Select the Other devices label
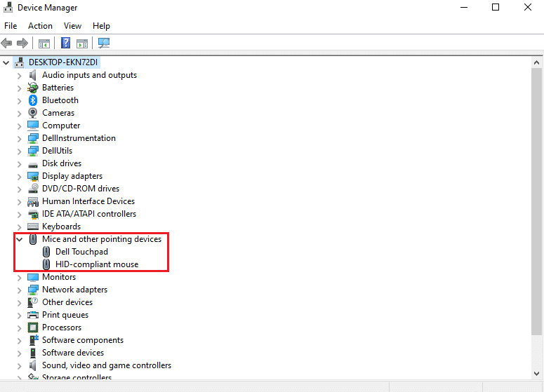 (67, 302)
